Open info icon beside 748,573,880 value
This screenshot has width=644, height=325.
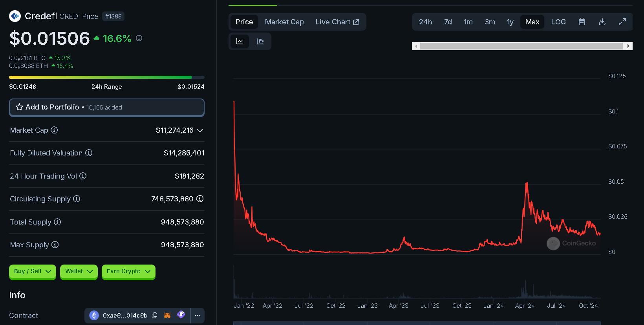click(200, 199)
